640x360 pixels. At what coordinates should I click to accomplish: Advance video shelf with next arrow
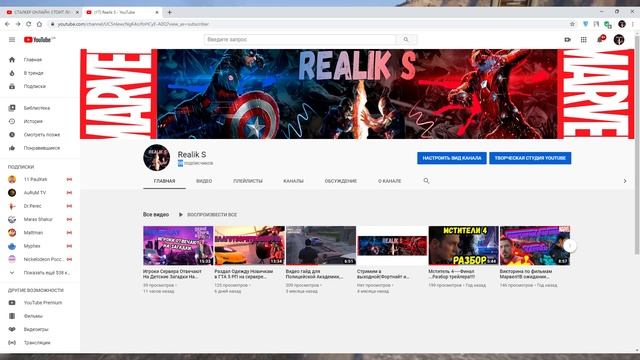[x=570, y=246]
